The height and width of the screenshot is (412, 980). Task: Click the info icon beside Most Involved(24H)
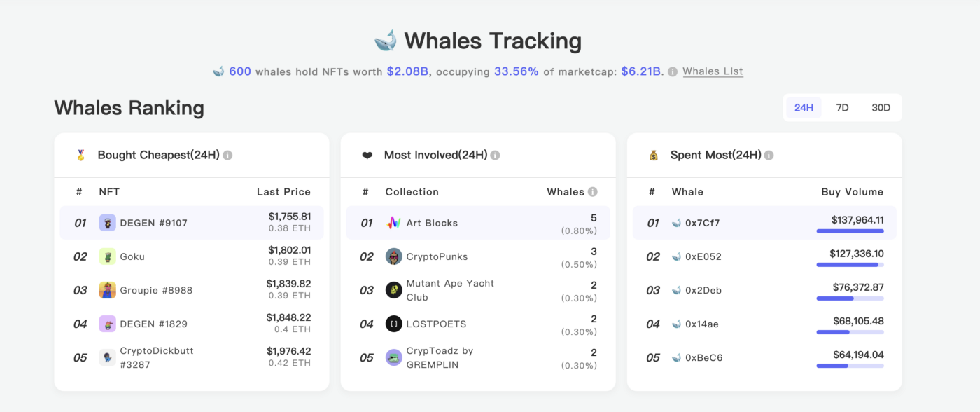(x=495, y=155)
